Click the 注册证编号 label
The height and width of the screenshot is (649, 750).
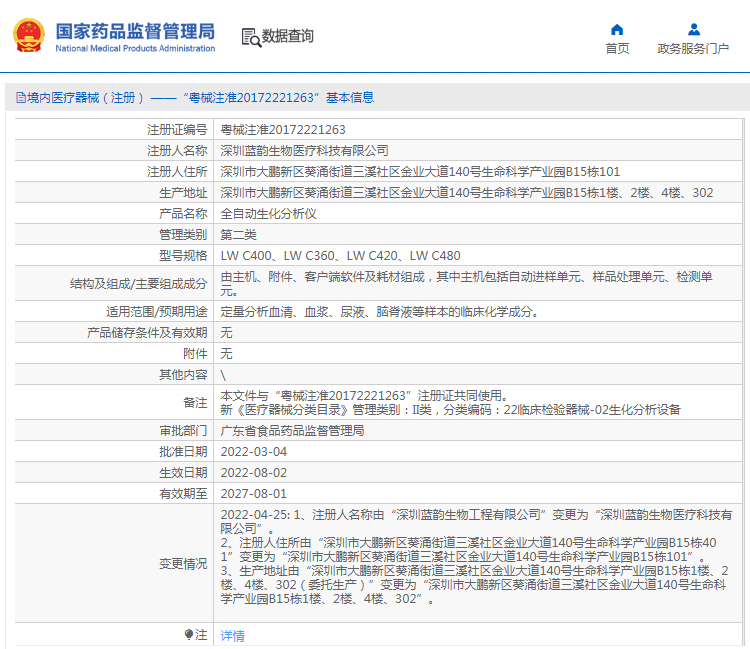pyautogui.click(x=177, y=130)
